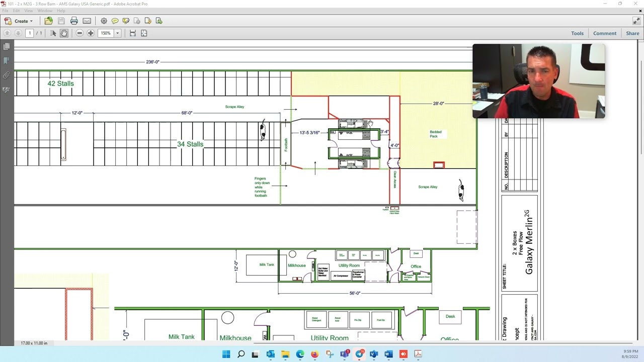Open Telegram from taskbar

[359, 354]
